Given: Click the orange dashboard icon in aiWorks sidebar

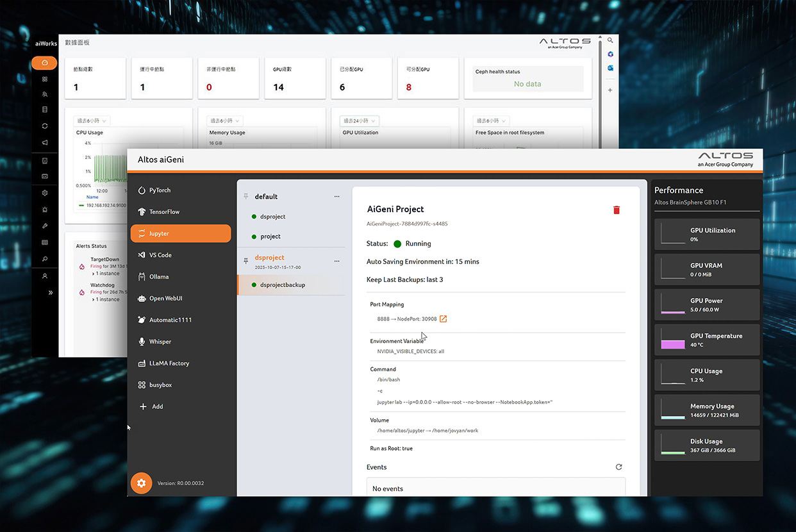Looking at the screenshot, I should [x=45, y=63].
